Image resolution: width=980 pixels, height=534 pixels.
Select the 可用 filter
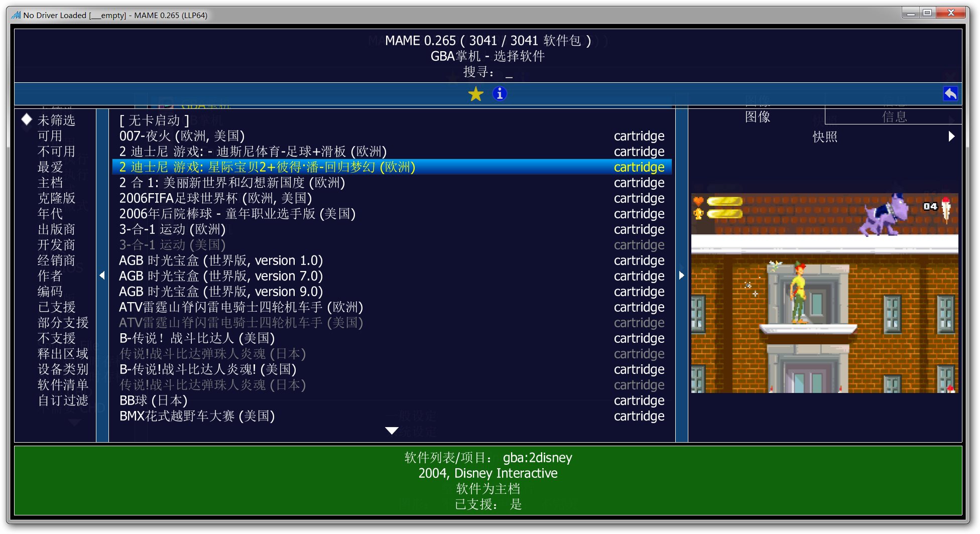[50, 136]
